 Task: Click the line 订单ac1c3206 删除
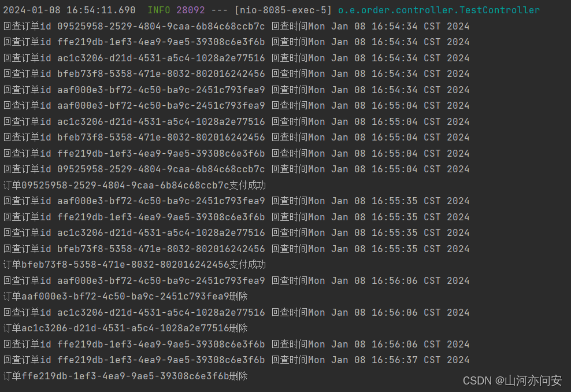click(x=125, y=328)
